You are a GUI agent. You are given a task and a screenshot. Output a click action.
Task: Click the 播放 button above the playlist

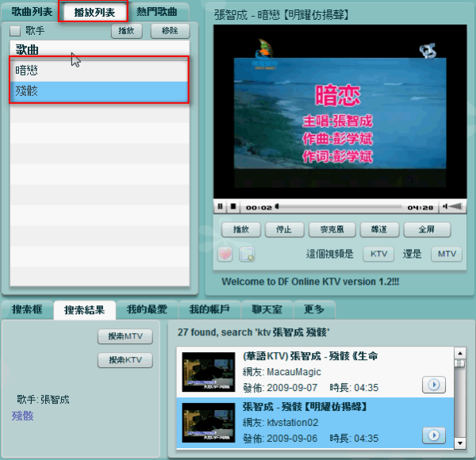[x=126, y=31]
